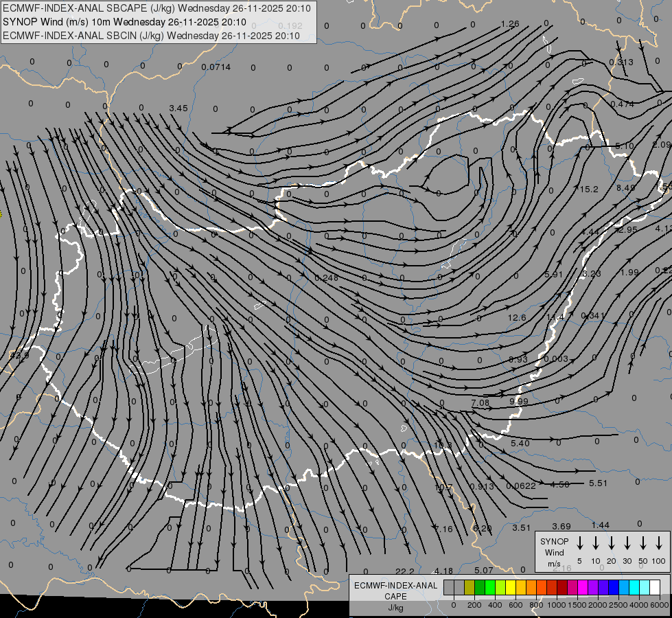Viewport: 672px width, 618px height.
Task: Click the wind arrow above the 100 m/s label
Action: pyautogui.click(x=659, y=543)
